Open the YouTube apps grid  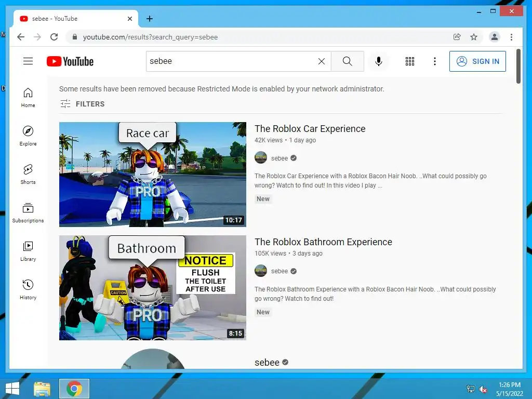410,61
